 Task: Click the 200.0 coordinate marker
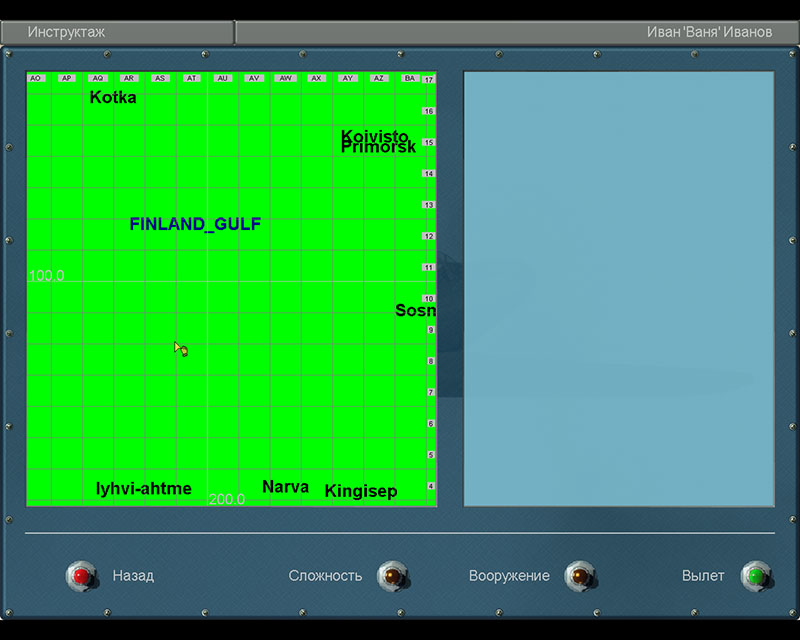[227, 499]
